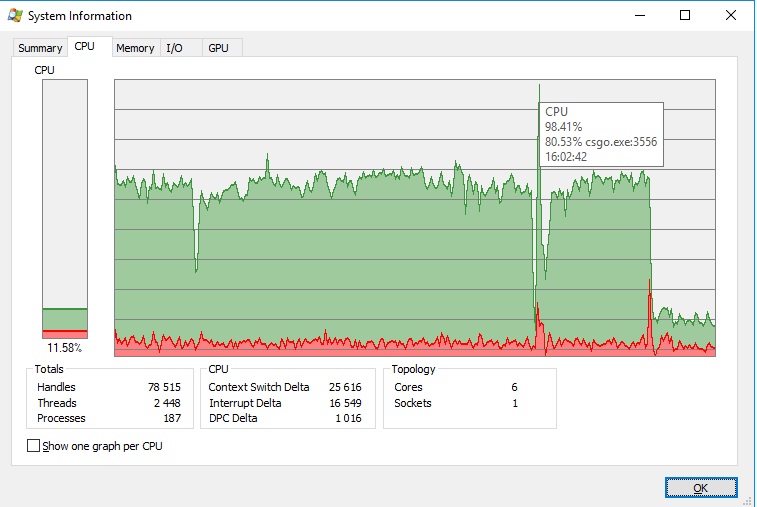Click the Processes count value

click(172, 418)
